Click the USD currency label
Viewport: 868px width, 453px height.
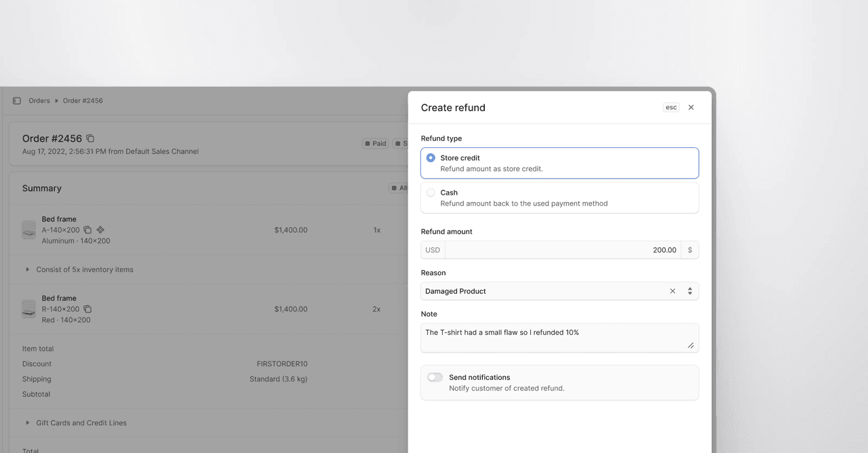(433, 250)
